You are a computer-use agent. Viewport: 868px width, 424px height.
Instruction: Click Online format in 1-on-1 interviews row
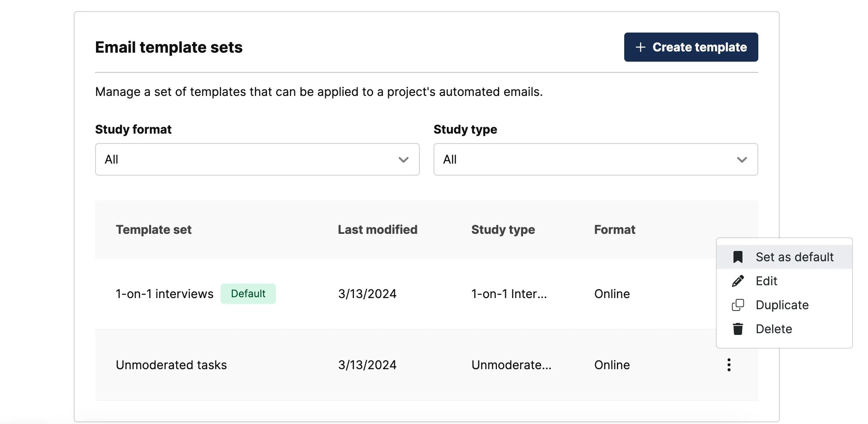click(612, 294)
